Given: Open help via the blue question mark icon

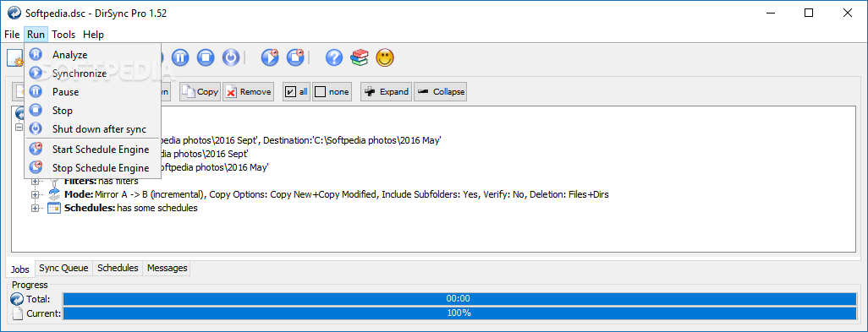Looking at the screenshot, I should (x=334, y=57).
